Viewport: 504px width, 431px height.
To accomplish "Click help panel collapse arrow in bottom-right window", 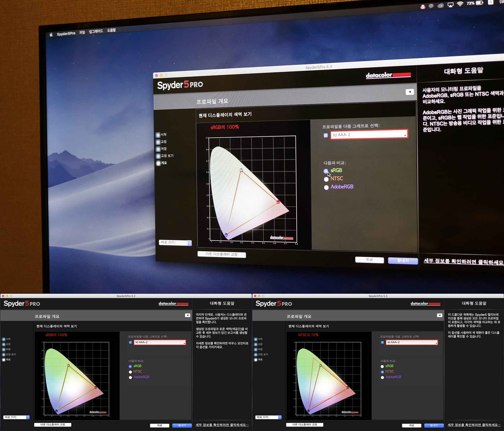I will (x=439, y=315).
